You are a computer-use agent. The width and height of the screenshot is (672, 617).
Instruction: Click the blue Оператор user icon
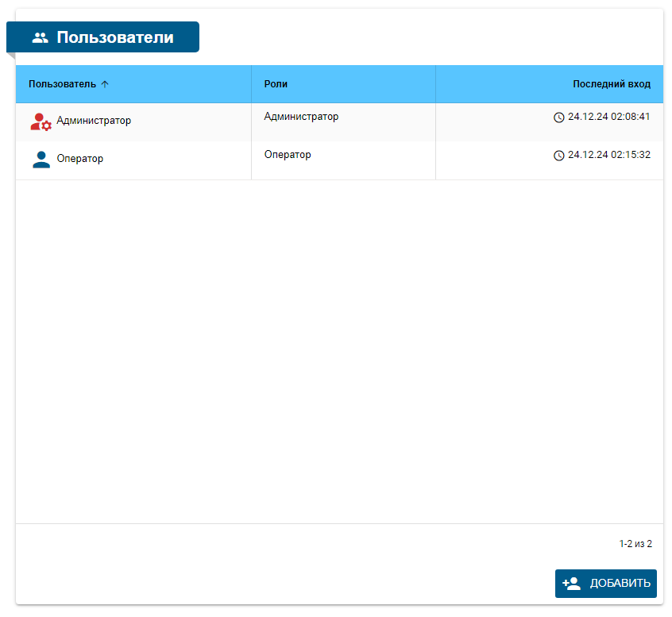(x=41, y=159)
